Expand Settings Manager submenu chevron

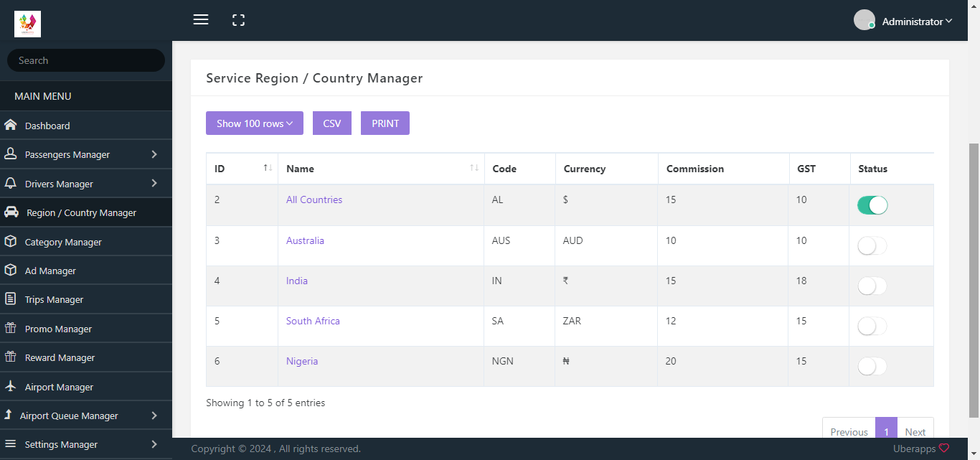coord(154,443)
